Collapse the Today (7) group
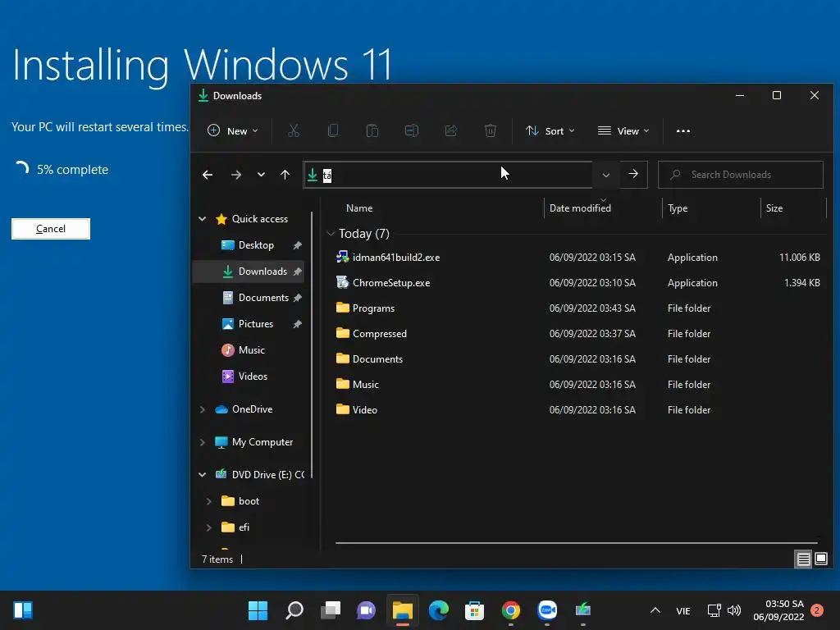 coord(331,234)
